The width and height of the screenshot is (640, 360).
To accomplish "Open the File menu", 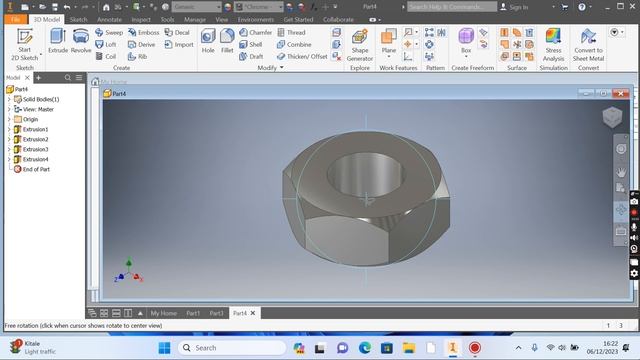I will 16,19.
